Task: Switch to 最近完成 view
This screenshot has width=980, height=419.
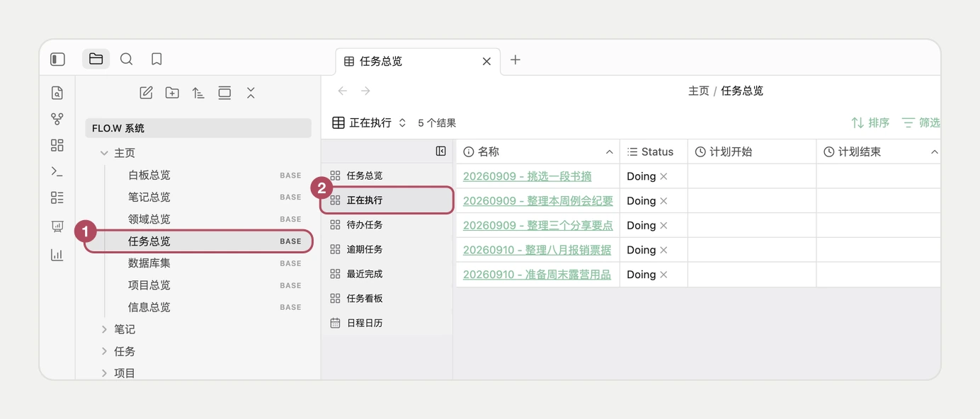Action: (x=387, y=274)
